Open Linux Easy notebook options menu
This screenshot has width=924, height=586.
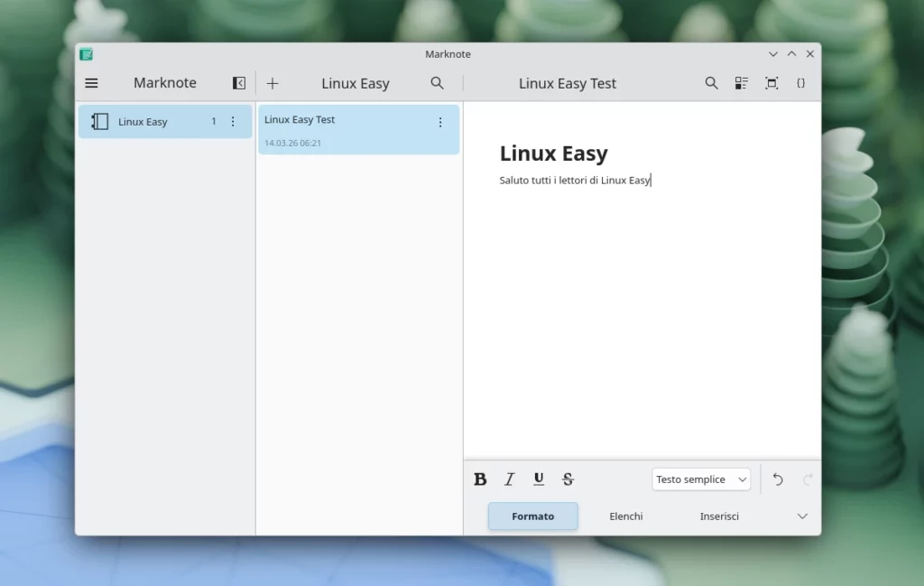[233, 122]
